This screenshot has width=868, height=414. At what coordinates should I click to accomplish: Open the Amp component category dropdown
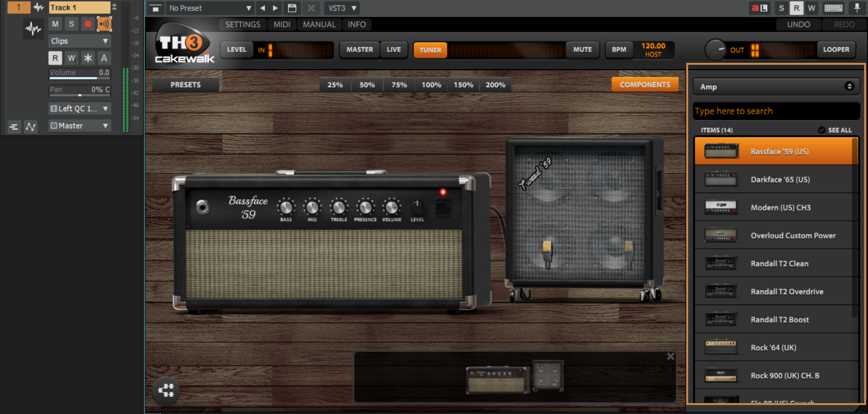[x=776, y=87]
